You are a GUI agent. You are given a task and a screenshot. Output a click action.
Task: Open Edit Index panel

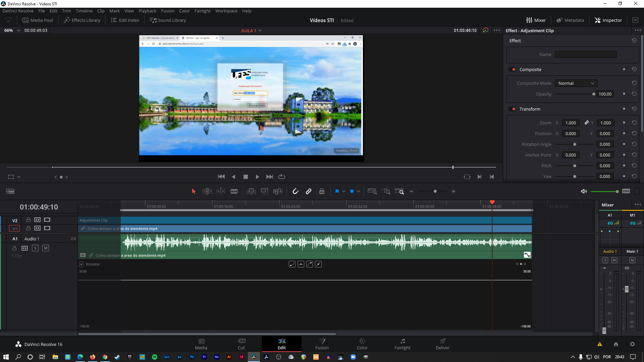pyautogui.click(x=125, y=20)
